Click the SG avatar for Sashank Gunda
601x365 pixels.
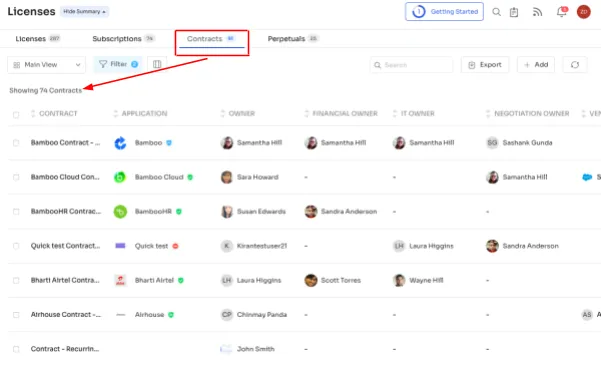pyautogui.click(x=492, y=143)
